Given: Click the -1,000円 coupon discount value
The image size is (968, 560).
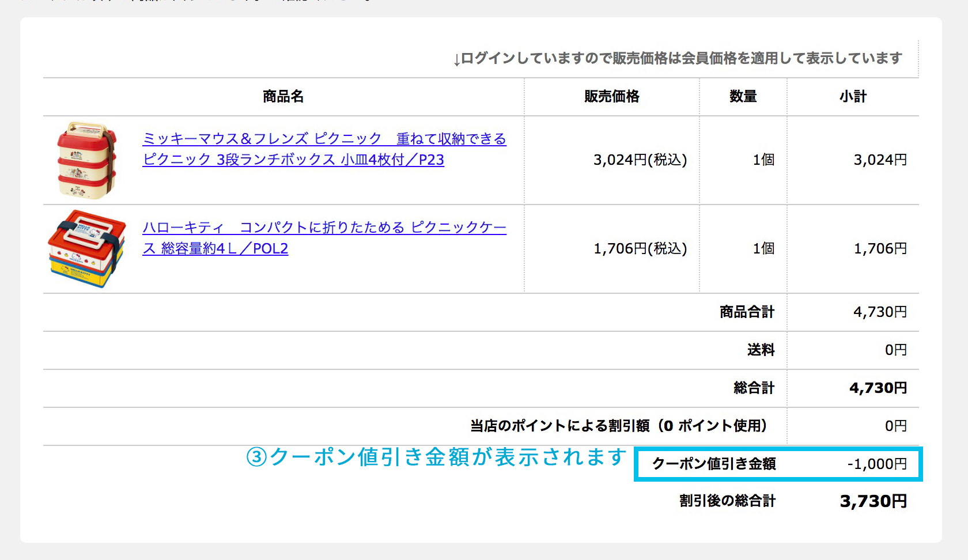Looking at the screenshot, I should coord(877,464).
